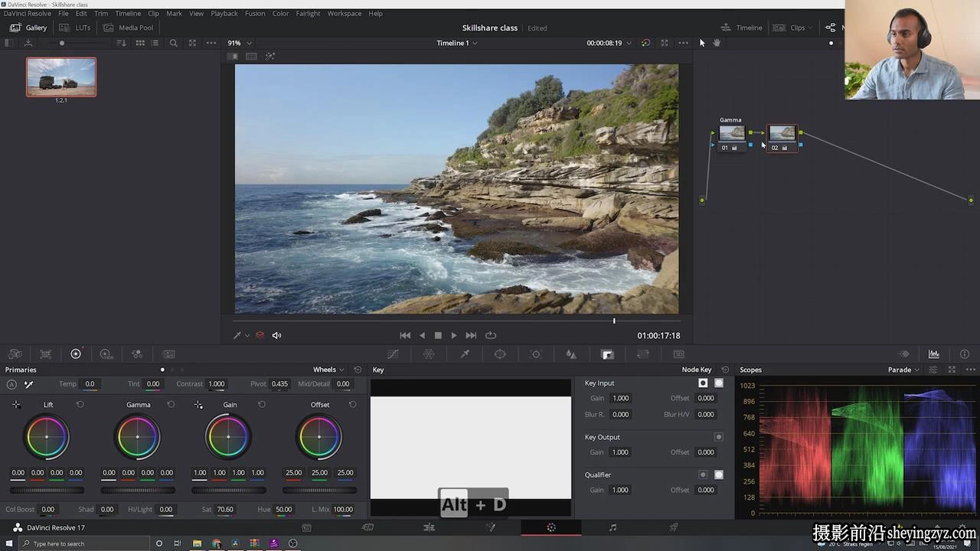Open the Information panel icon

point(964,354)
